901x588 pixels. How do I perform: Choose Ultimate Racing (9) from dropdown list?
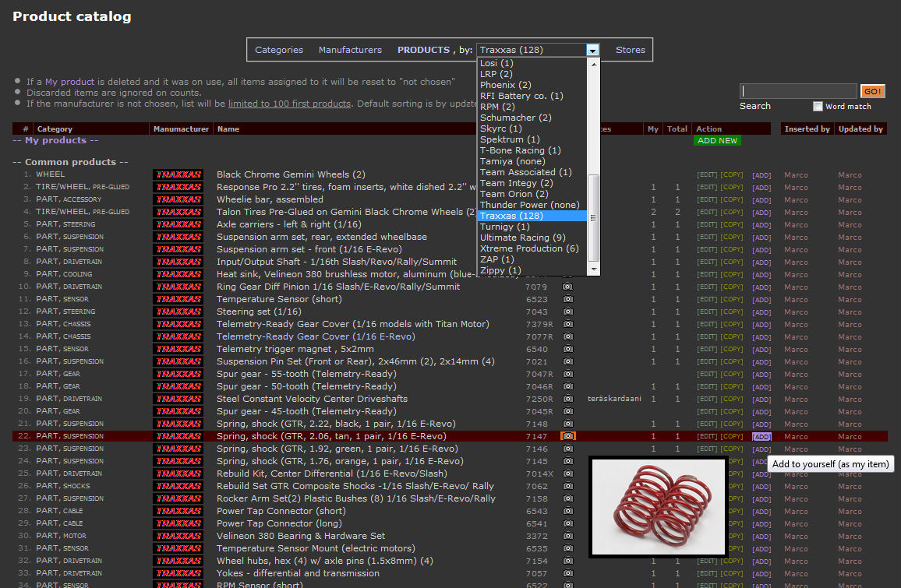(x=522, y=238)
